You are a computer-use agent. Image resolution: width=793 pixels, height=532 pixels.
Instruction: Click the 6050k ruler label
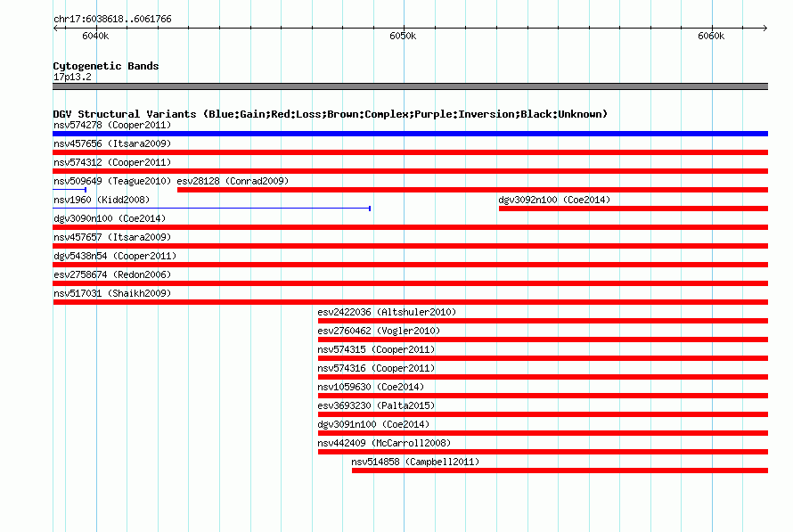coord(403,36)
